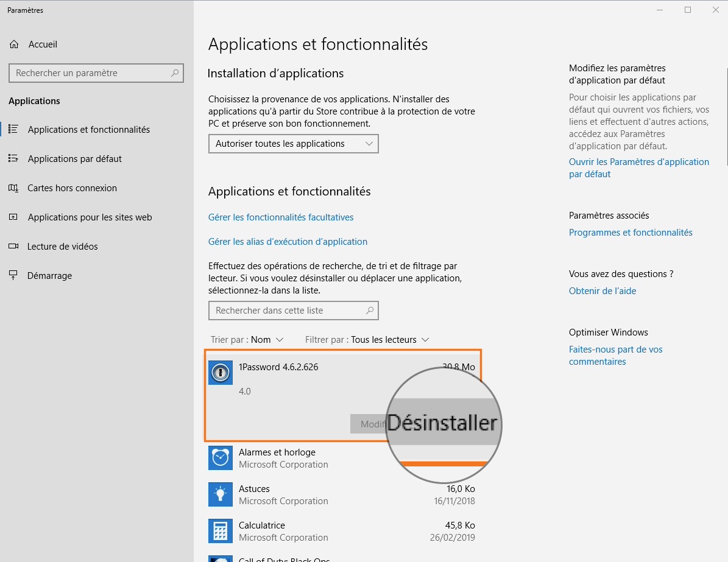Image resolution: width=728 pixels, height=562 pixels.
Task: Click the Cartes hors connexion map icon
Action: pos(13,188)
